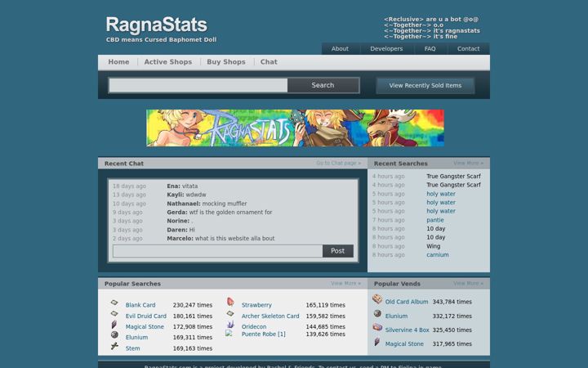Open Magical Stone link in Popular Searches
Image resolution: width=588 pixels, height=368 pixels.
145,326
